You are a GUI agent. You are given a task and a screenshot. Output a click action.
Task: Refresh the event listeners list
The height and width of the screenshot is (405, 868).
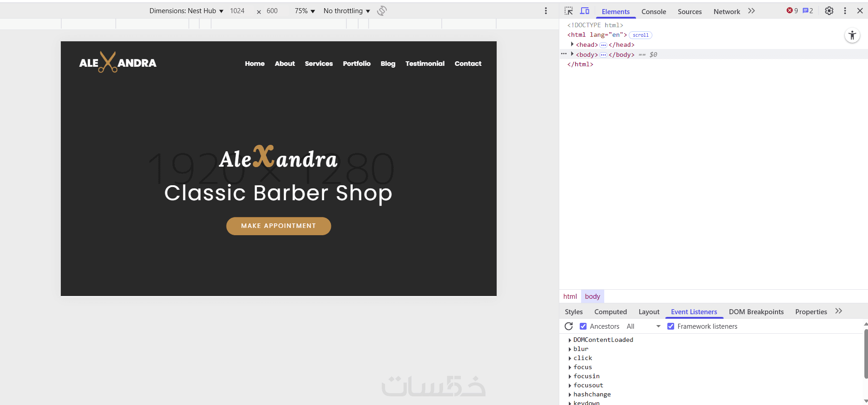[x=568, y=326]
